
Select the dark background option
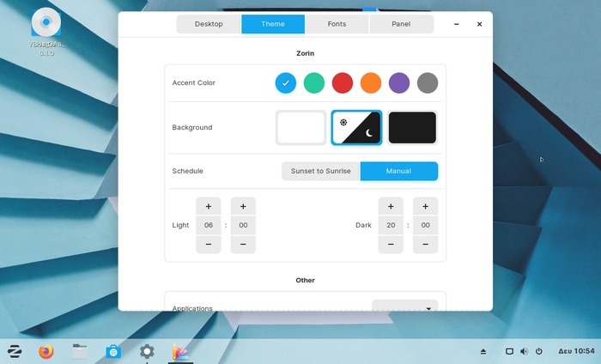pos(412,128)
